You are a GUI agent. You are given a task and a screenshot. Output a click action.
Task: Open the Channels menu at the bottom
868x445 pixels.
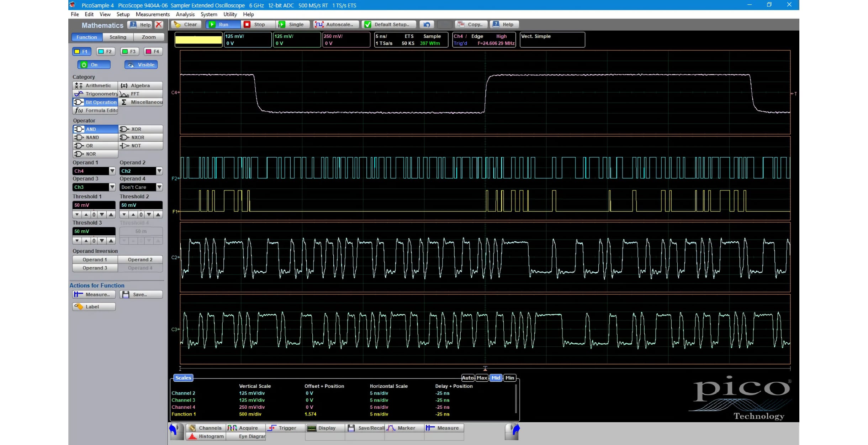(x=205, y=428)
